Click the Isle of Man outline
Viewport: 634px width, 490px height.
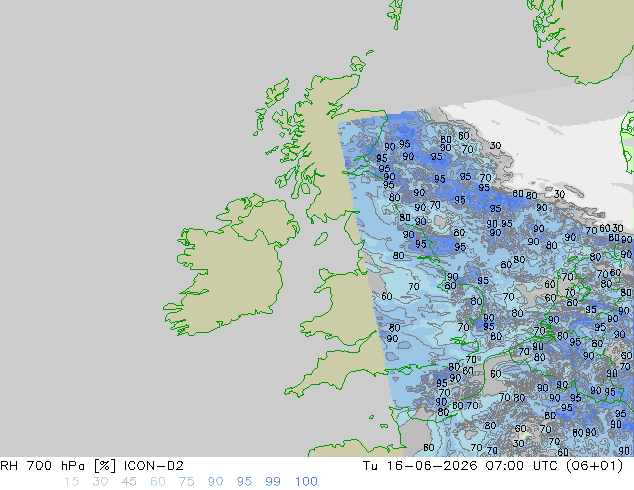click(x=321, y=239)
